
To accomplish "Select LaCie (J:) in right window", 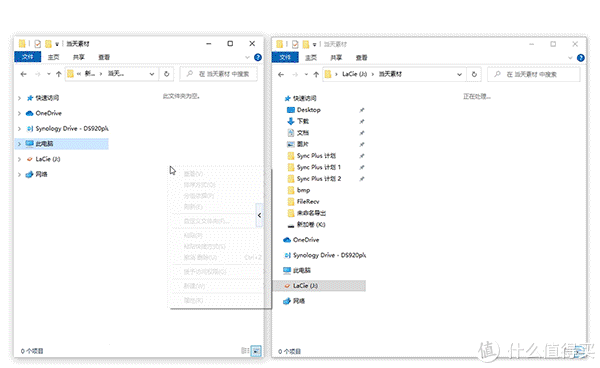I will tap(320, 286).
